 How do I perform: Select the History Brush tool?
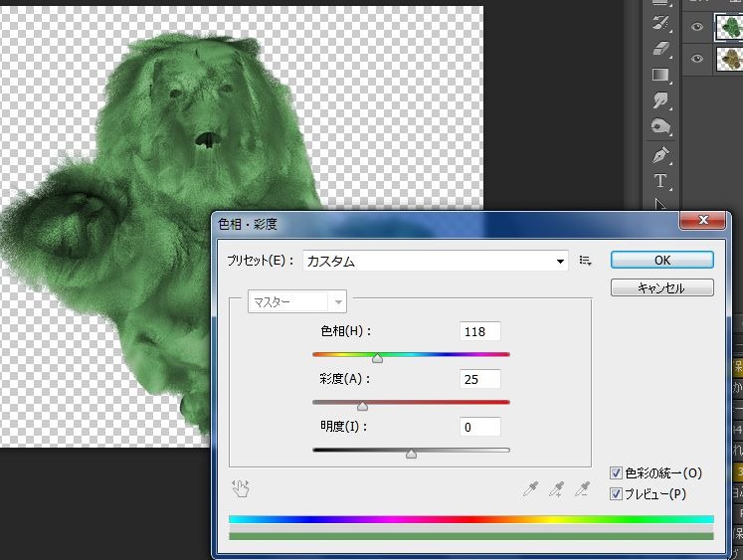(x=659, y=22)
